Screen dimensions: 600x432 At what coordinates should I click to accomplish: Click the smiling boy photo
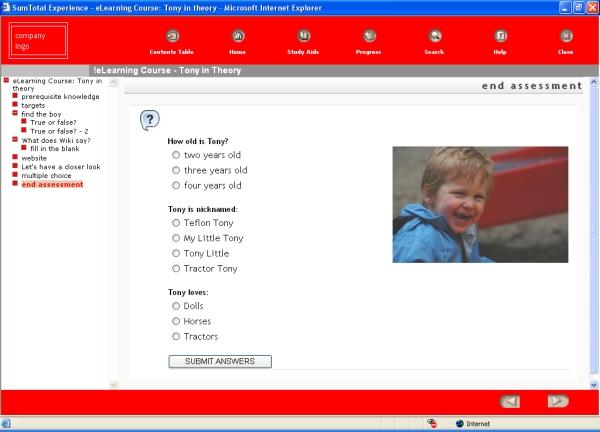[480, 204]
